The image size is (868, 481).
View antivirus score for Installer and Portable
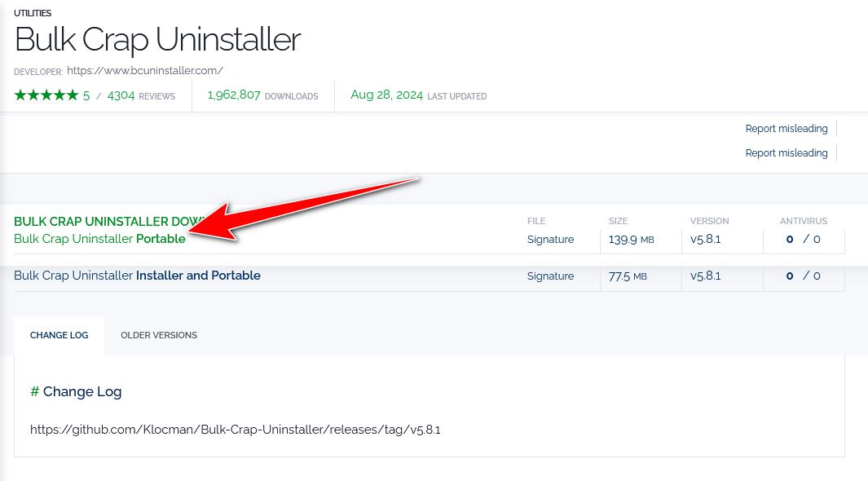click(803, 276)
